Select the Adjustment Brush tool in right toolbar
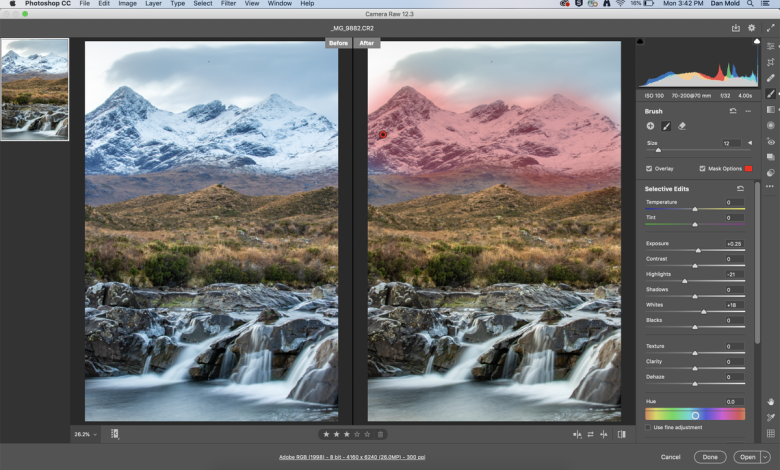This screenshot has height=470, width=780. click(771, 94)
